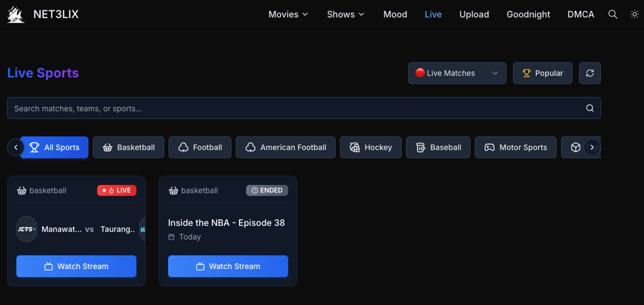Filter by Baseball category

(x=438, y=147)
